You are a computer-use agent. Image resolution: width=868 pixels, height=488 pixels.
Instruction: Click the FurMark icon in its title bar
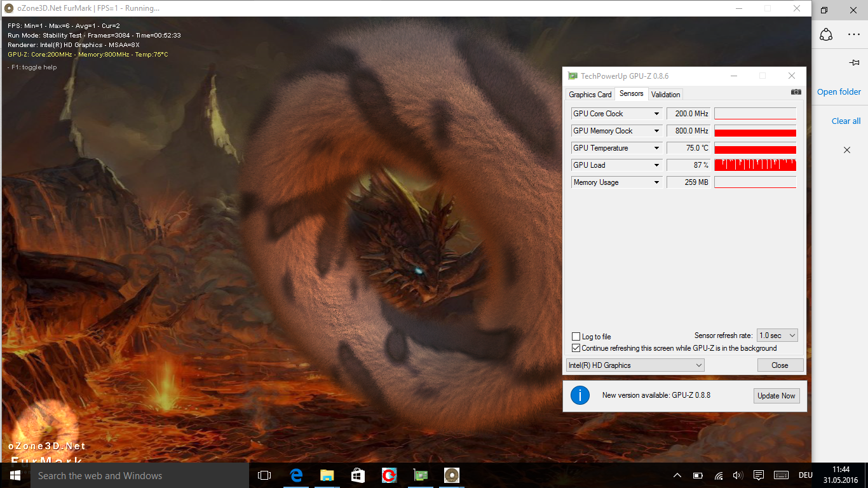coord(9,8)
